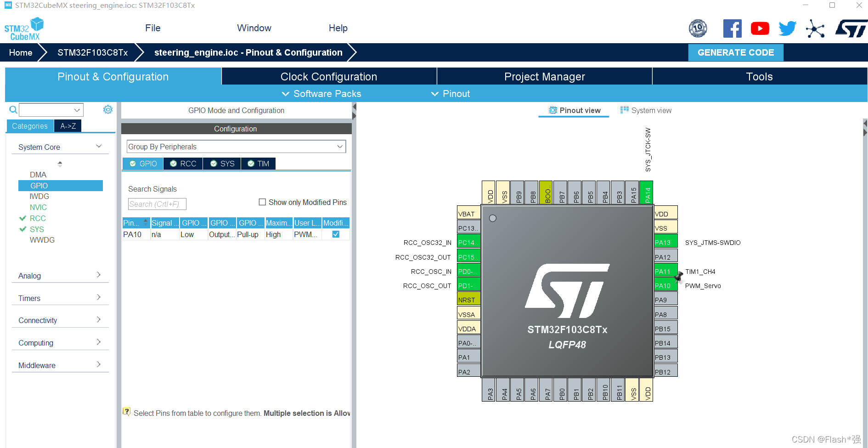Select SYS in System Core list
The height and width of the screenshot is (448, 868).
(x=37, y=229)
